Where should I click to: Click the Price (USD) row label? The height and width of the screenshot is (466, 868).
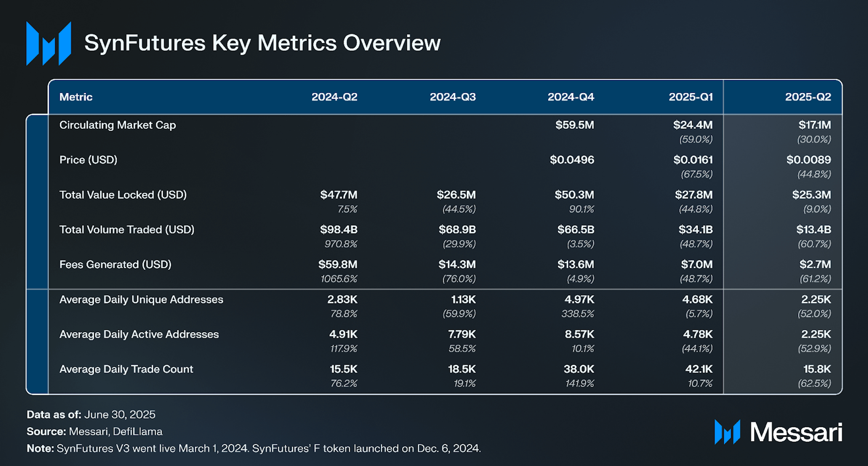[x=88, y=160]
